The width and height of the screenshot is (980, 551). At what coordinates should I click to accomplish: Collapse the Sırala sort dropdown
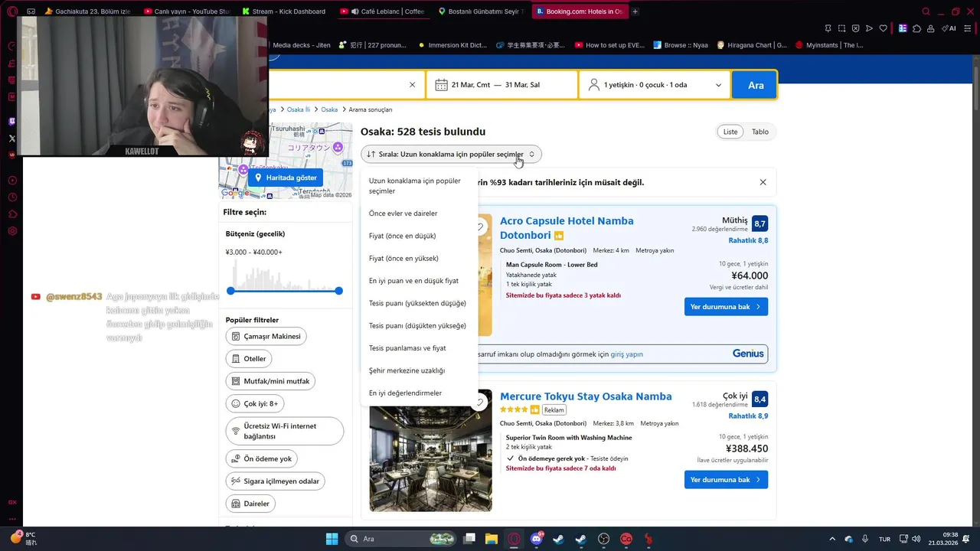pos(451,154)
